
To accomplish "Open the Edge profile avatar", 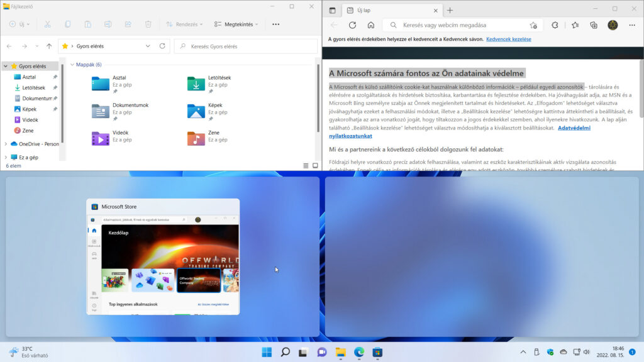I will pyautogui.click(x=613, y=25).
